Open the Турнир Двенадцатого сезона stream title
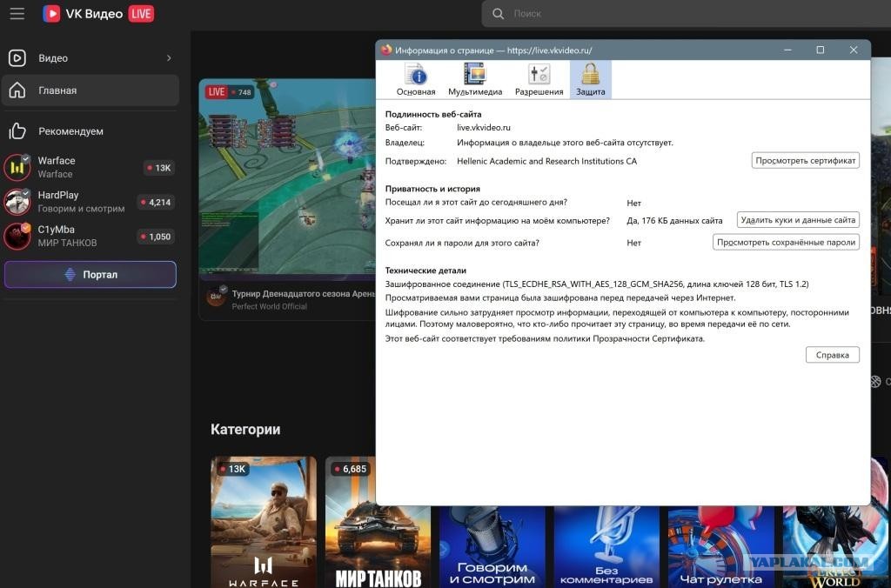Image resolution: width=891 pixels, height=588 pixels. click(x=304, y=294)
